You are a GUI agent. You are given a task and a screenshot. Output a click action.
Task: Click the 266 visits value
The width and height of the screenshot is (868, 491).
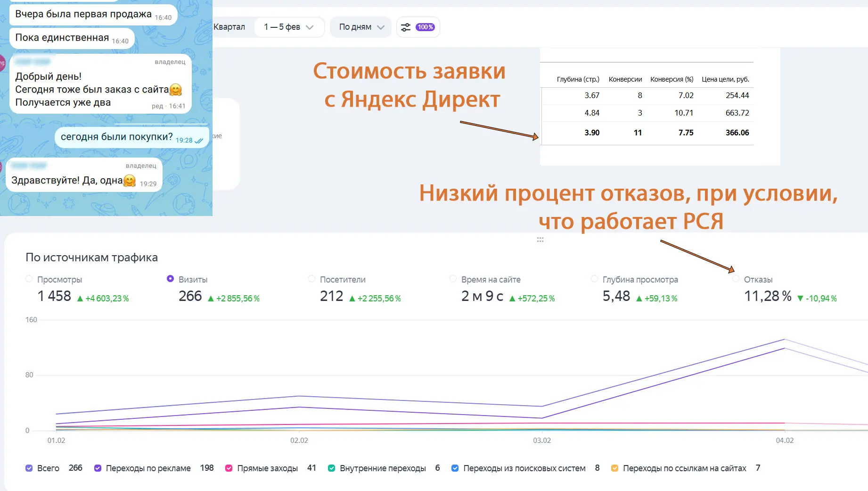tap(190, 296)
